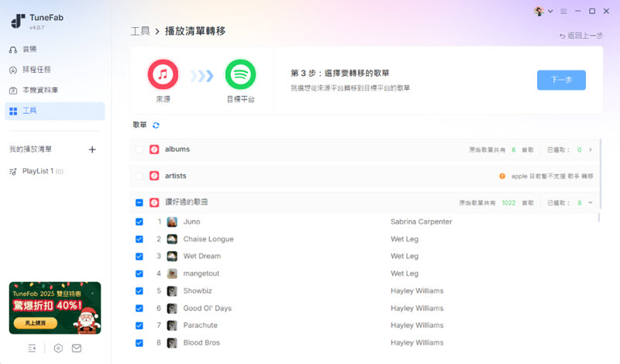Screen dimensions: 620x364
Task: Click the TuneFab logo icon
Action: [x=18, y=21]
